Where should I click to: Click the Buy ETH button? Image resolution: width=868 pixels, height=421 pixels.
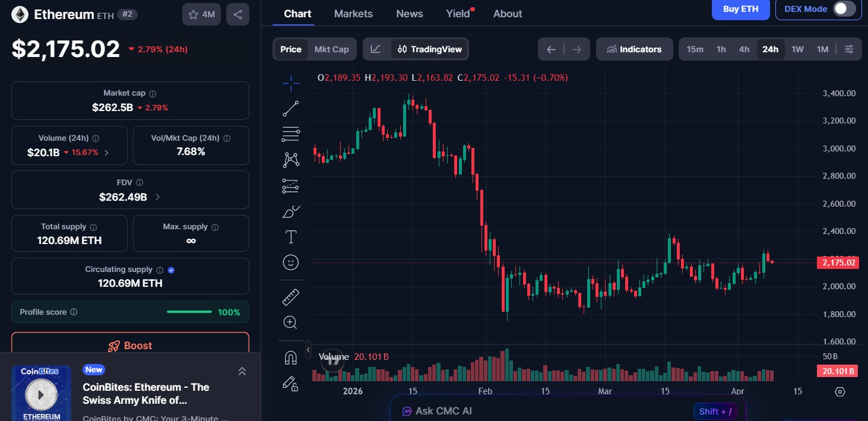(740, 9)
